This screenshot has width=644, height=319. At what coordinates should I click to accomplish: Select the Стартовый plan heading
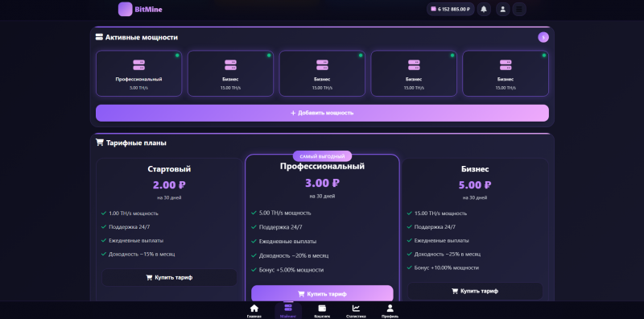pos(169,169)
